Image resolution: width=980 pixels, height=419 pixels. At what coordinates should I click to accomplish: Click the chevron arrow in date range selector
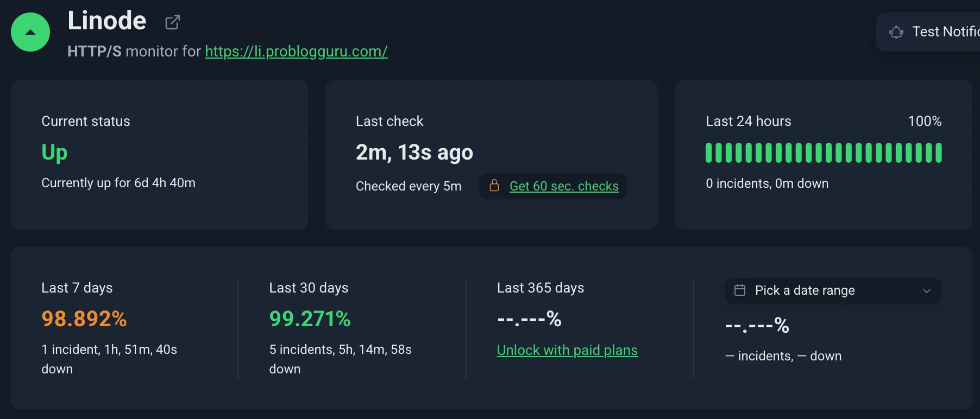pyautogui.click(x=927, y=291)
